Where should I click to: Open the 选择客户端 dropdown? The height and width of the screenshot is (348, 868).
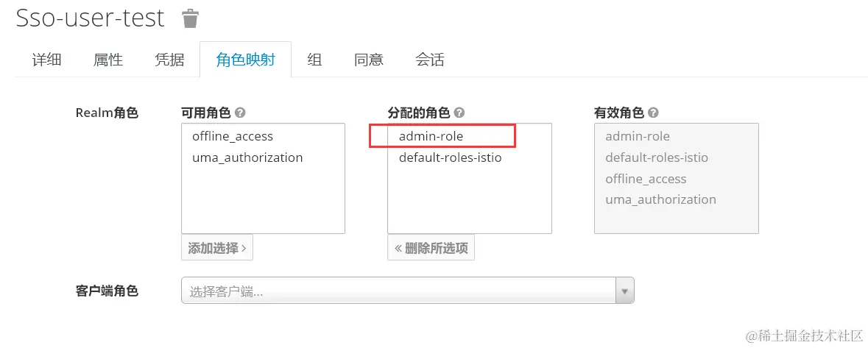[x=407, y=291]
